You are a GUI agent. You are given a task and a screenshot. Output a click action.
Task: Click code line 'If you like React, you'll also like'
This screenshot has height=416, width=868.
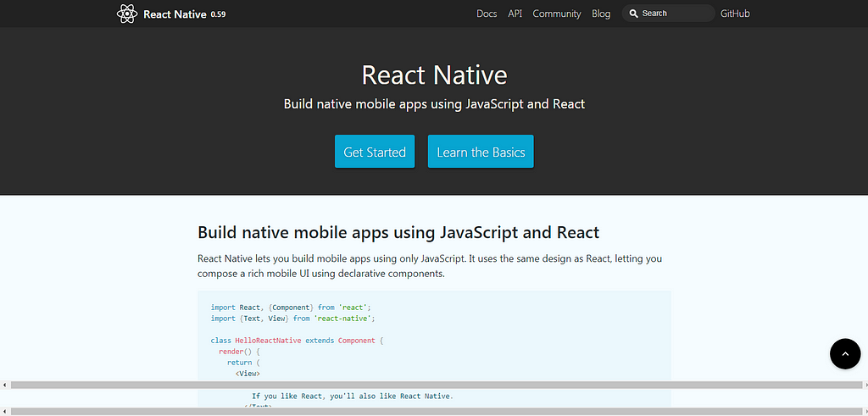click(x=352, y=396)
